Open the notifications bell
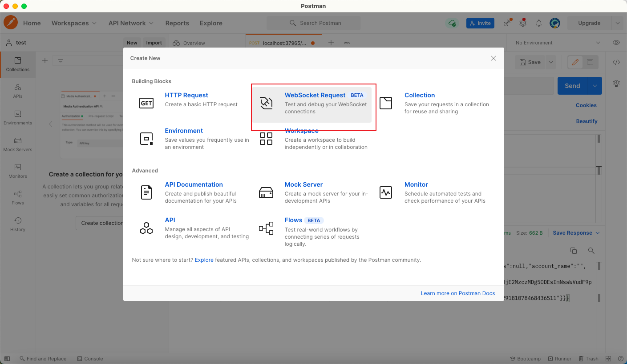Image resolution: width=627 pixels, height=364 pixels. (539, 23)
